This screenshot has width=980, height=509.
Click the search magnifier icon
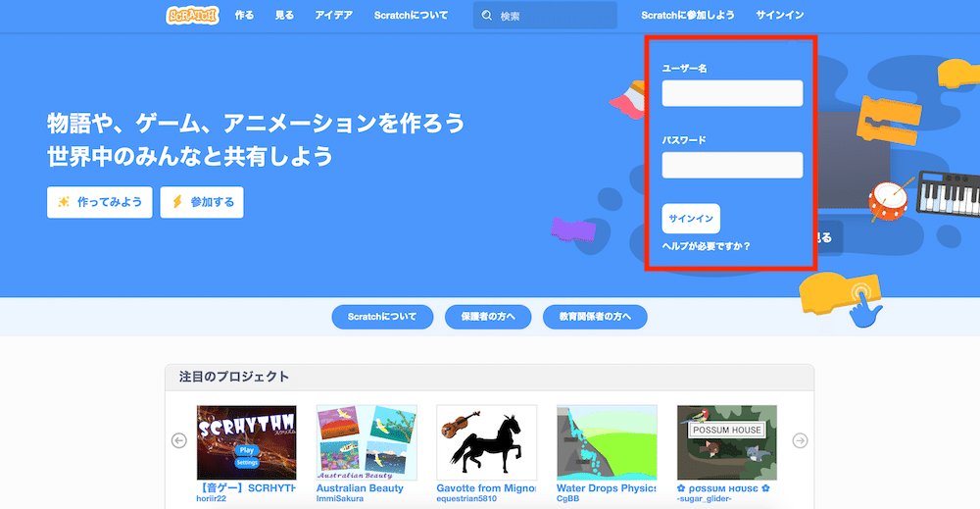(487, 16)
